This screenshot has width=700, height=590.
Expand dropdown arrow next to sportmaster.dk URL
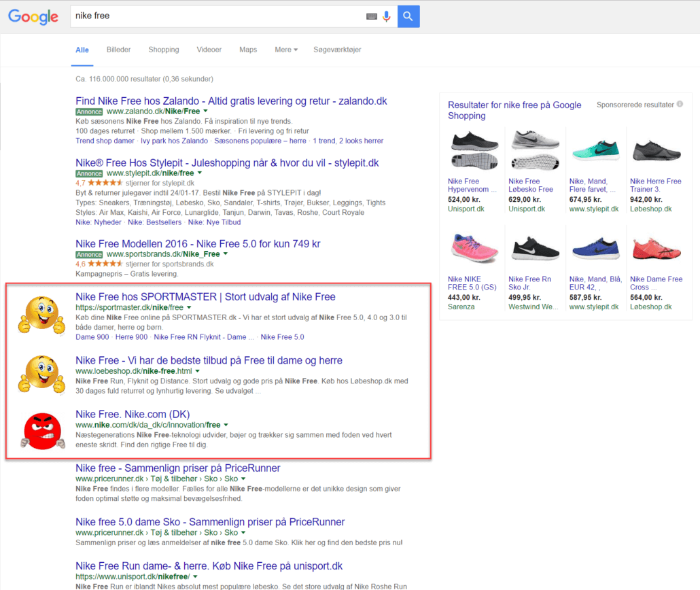(189, 307)
